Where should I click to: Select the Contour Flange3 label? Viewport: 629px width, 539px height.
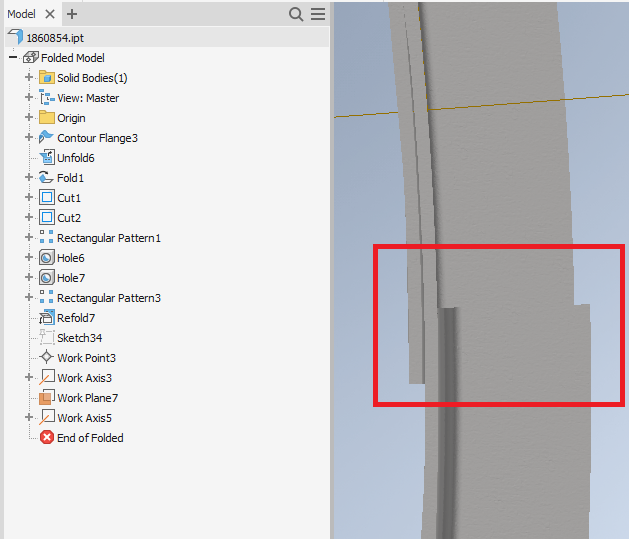point(97,138)
